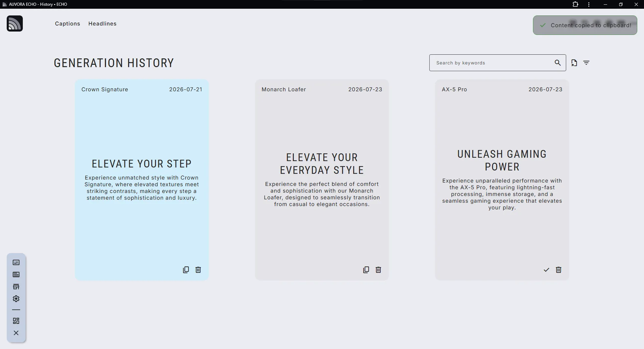Copy the Monarch Loafer card content
Screen dimensions: 644x349
[x=366, y=270]
